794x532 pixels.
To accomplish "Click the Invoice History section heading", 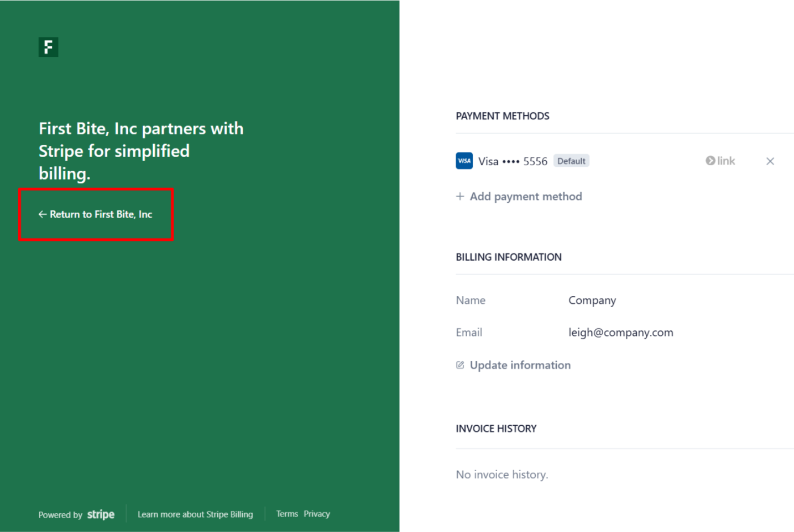I will coord(496,429).
